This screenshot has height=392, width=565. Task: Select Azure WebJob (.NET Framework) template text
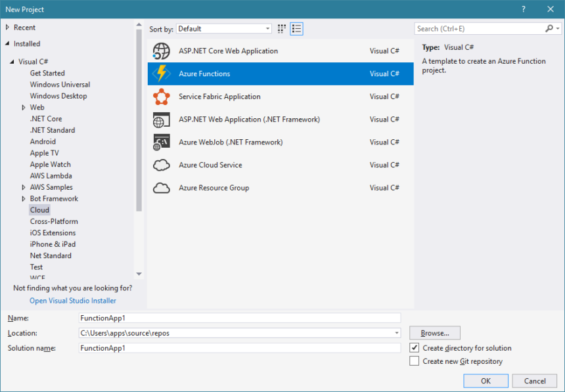coord(231,142)
